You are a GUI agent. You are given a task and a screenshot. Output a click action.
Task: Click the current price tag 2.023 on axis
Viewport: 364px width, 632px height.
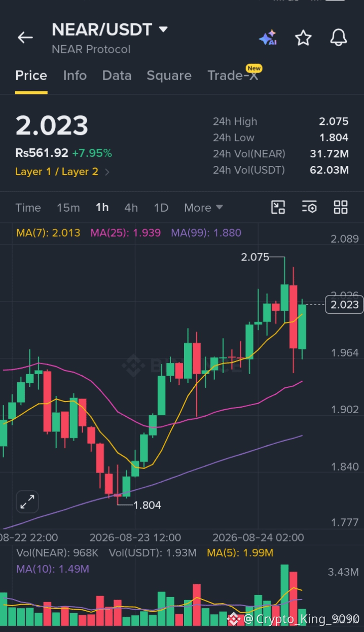click(x=344, y=305)
